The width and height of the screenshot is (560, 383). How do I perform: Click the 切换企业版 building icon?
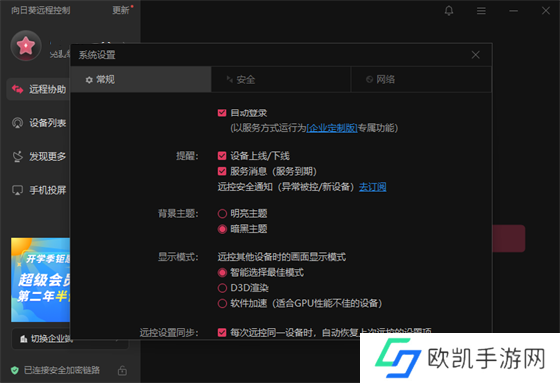coord(24,339)
